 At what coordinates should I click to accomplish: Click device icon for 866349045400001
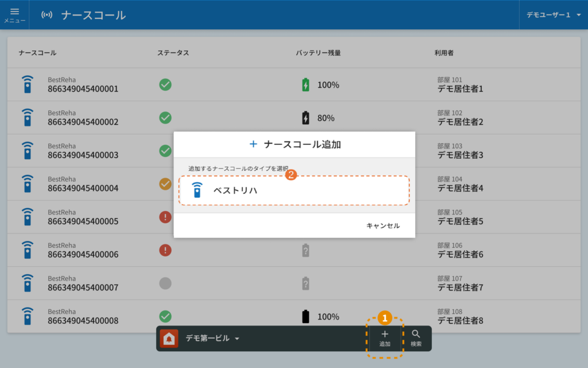[x=27, y=85]
